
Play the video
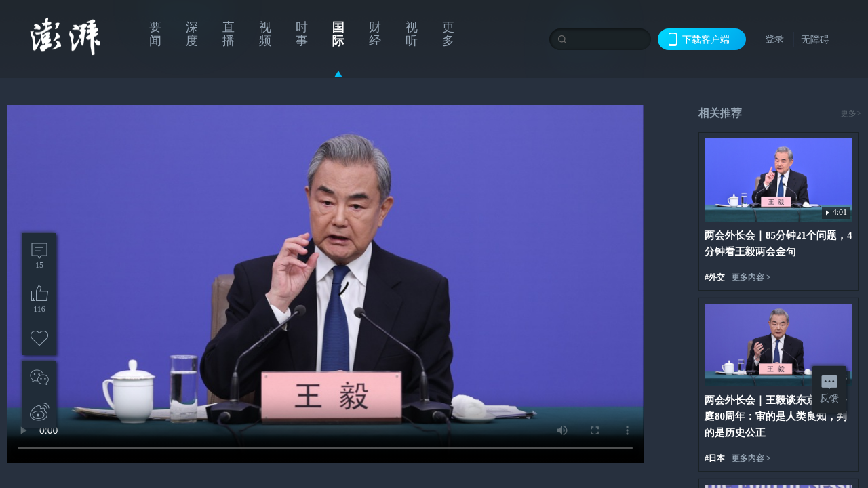pyautogui.click(x=24, y=430)
